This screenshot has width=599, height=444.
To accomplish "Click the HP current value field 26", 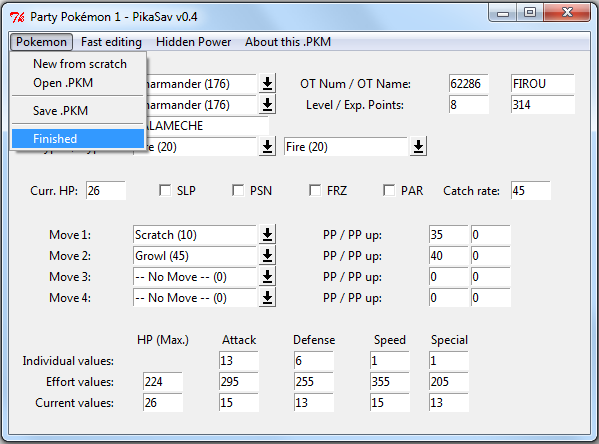I will 163,403.
